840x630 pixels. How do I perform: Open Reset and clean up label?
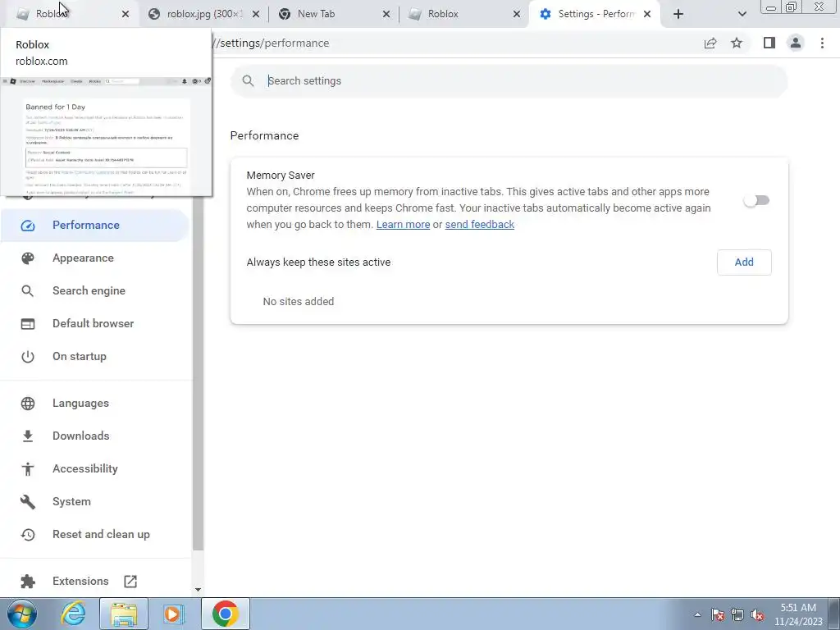101,535
